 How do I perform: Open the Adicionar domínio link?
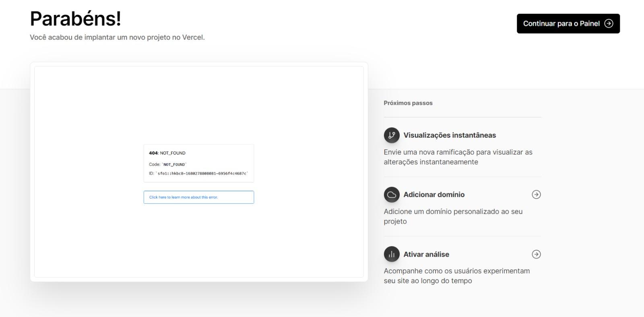pos(434,195)
